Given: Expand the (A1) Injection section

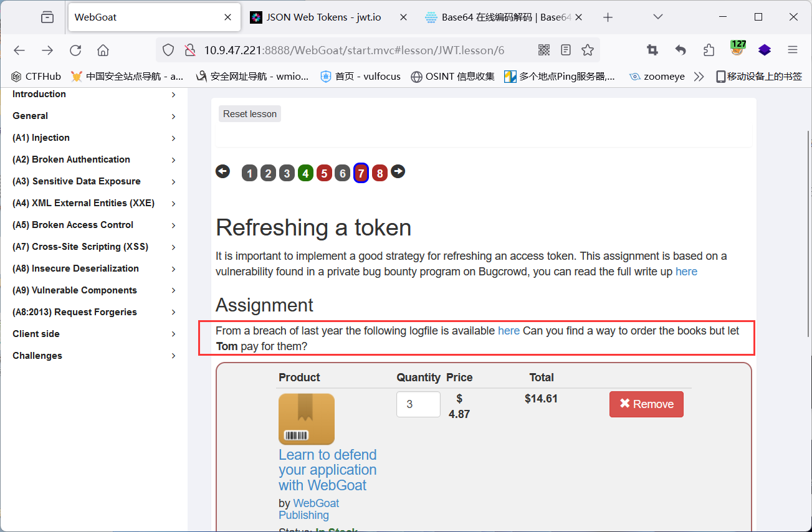Looking at the screenshot, I should [94, 138].
